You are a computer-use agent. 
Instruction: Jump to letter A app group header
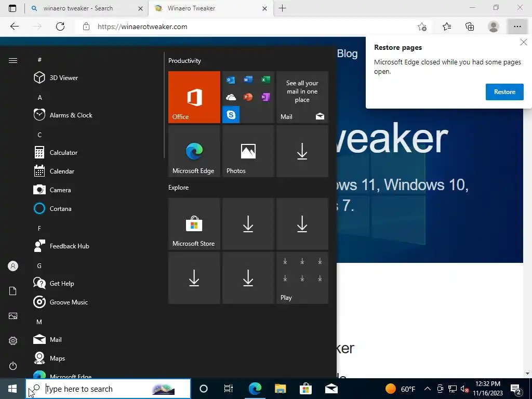[39, 97]
